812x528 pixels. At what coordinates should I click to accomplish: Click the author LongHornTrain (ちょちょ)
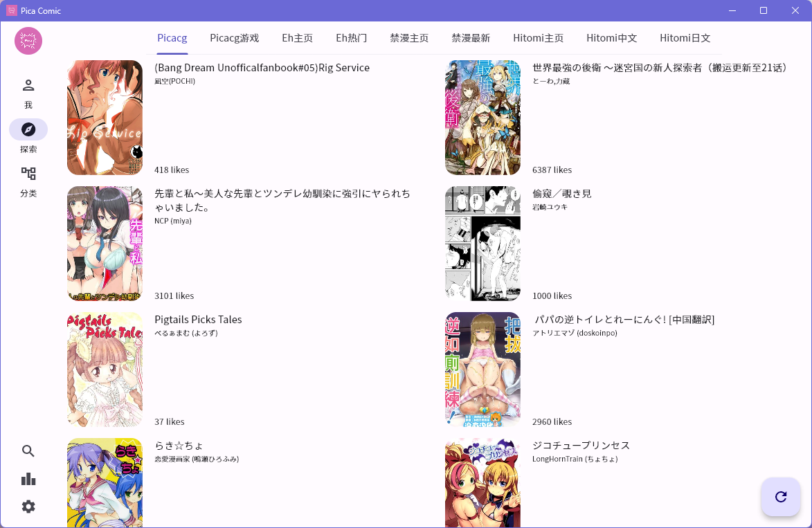pyautogui.click(x=575, y=459)
